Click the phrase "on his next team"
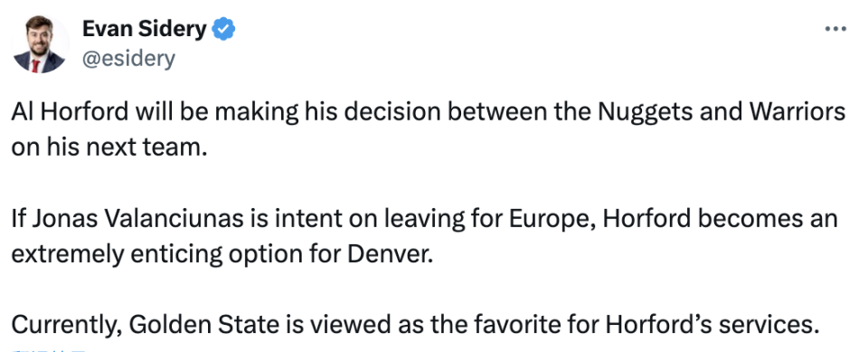 pyautogui.click(x=108, y=148)
